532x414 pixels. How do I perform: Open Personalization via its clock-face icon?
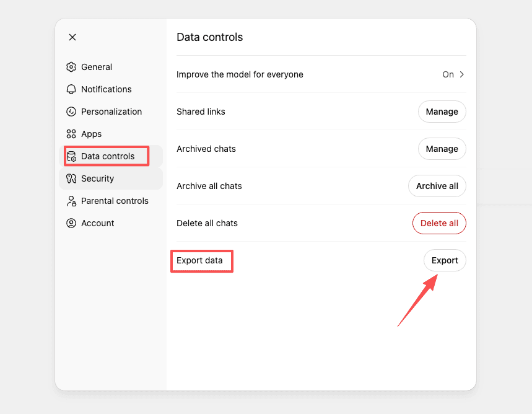pos(71,112)
